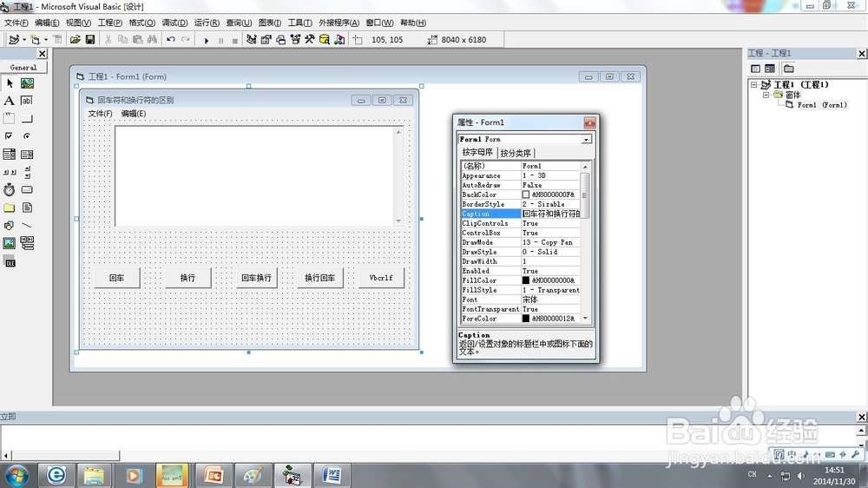Click the Vbcrlf button on the form
Screen dimensions: 868x488
coord(381,278)
